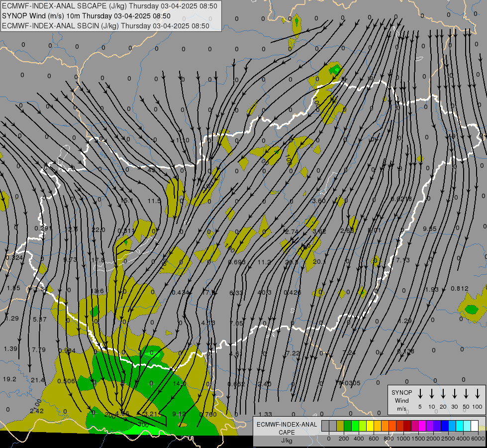Click the 40.3 value on the map
The image size is (487, 448).
[264, 292]
